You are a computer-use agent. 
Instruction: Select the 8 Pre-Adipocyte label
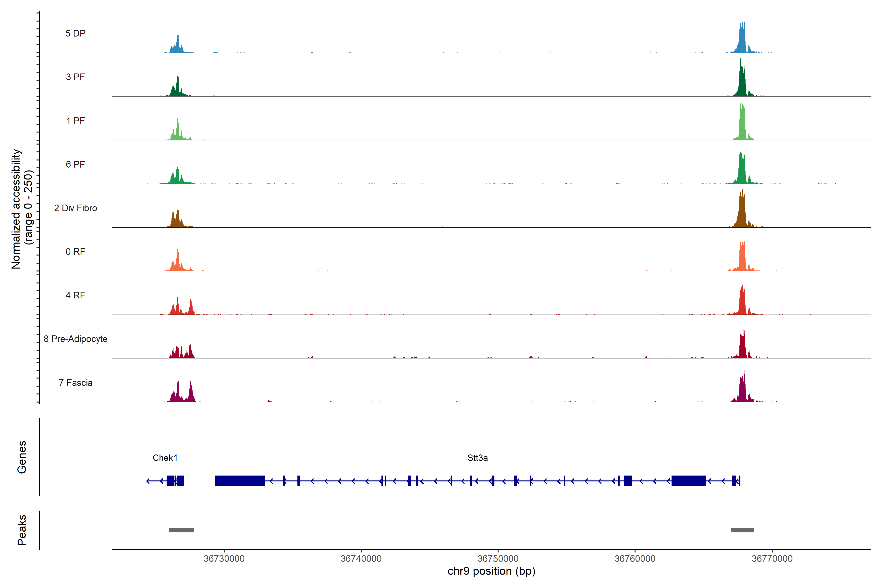(x=75, y=339)
